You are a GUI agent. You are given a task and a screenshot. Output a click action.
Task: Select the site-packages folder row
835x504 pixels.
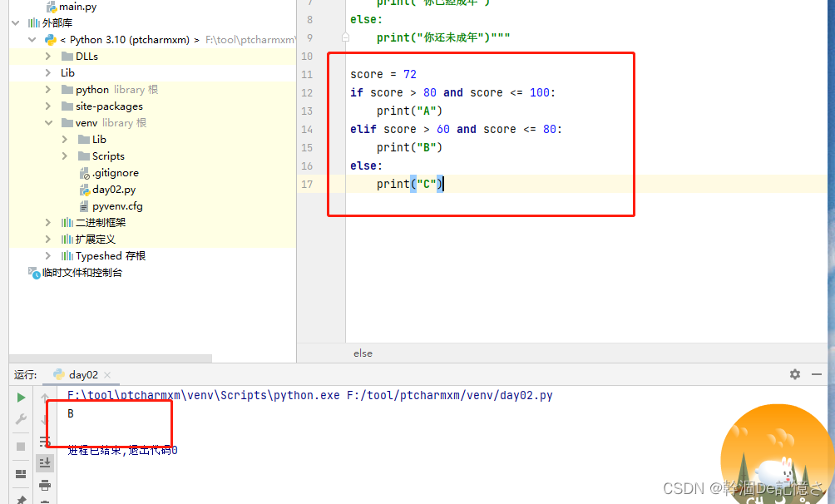[x=152, y=106]
